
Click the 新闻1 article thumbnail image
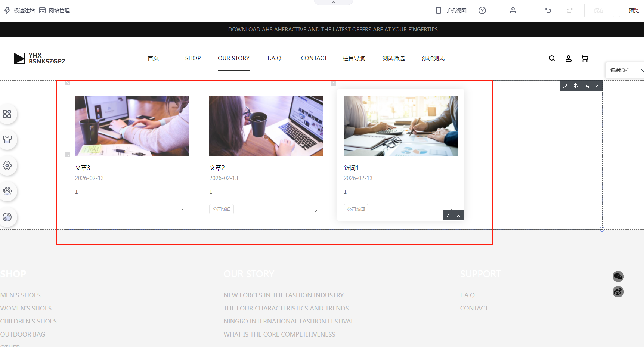tap(401, 126)
